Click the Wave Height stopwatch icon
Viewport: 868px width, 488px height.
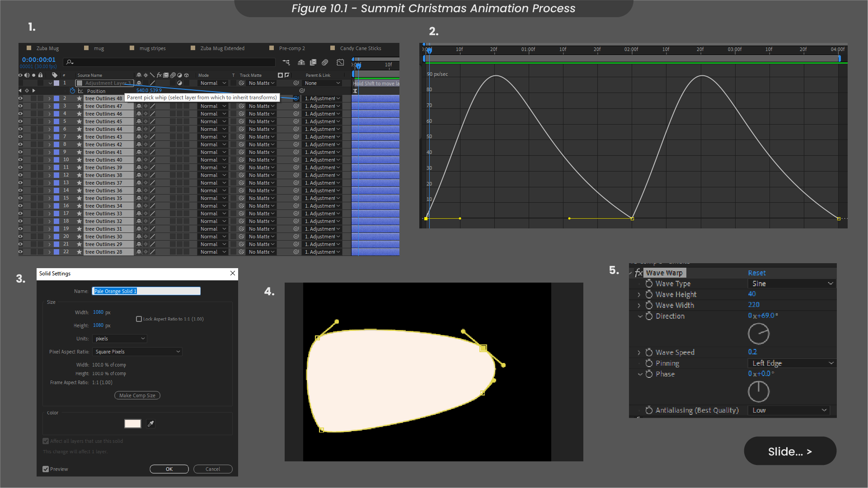649,294
